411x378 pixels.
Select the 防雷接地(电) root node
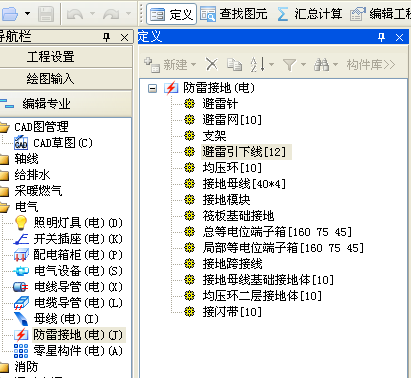coord(219,88)
